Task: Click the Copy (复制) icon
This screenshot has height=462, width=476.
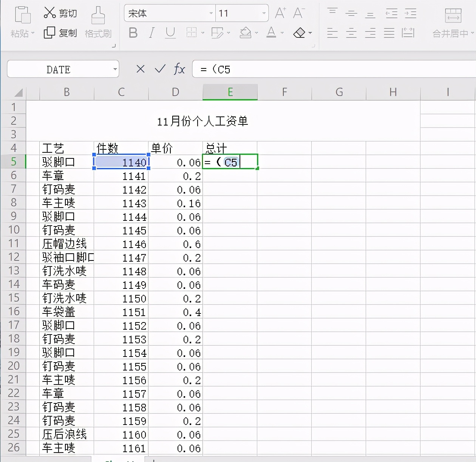Action: click(49, 33)
